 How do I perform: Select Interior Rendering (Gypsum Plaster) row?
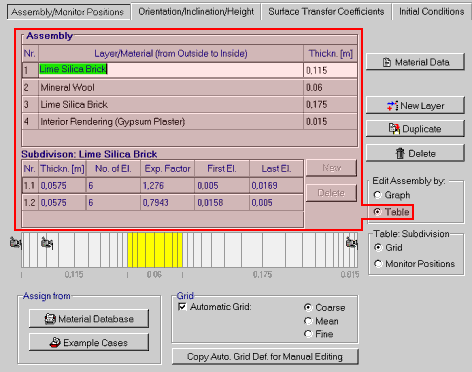tap(190, 122)
